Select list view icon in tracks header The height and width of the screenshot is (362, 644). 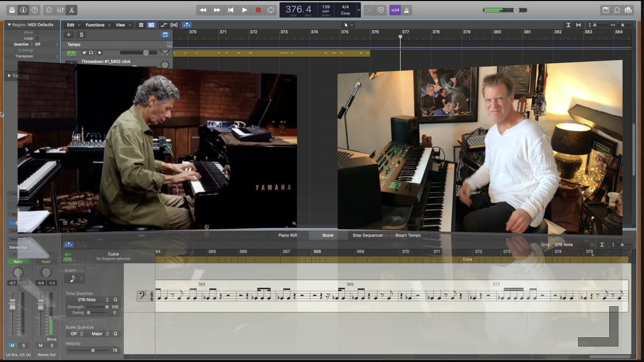tap(151, 25)
